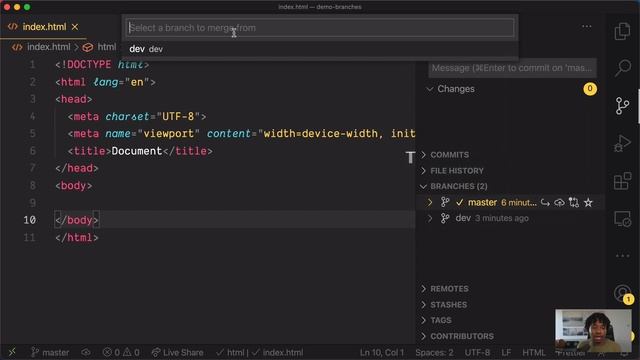Open problems errors and warnings indicator
This screenshot has height=360, width=640.
[x=121, y=352]
